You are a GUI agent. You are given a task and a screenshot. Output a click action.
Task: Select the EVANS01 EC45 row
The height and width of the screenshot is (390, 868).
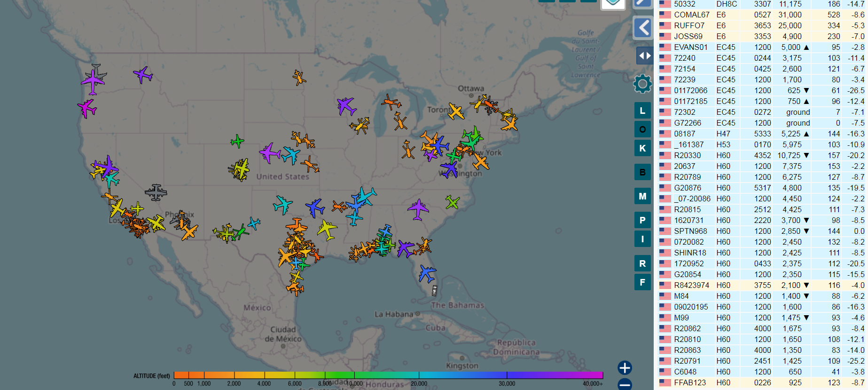tap(761, 47)
